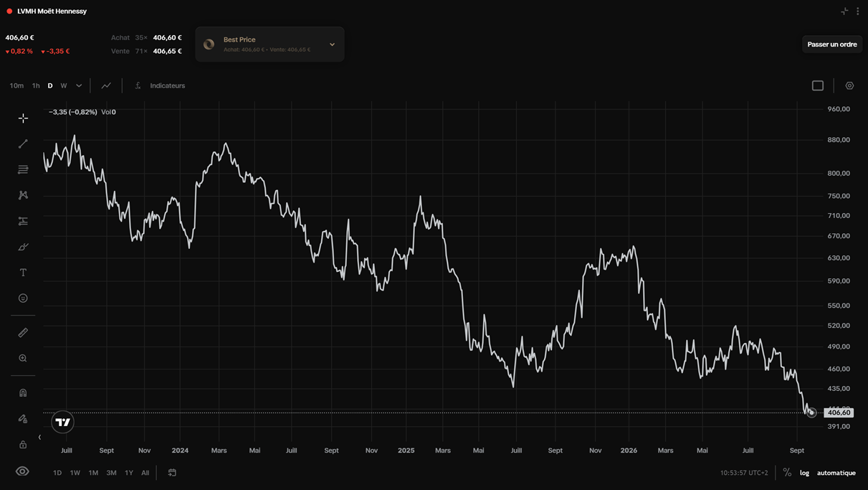Screen dimensions: 868x490
Task: Set range to All
Action: click(146, 473)
